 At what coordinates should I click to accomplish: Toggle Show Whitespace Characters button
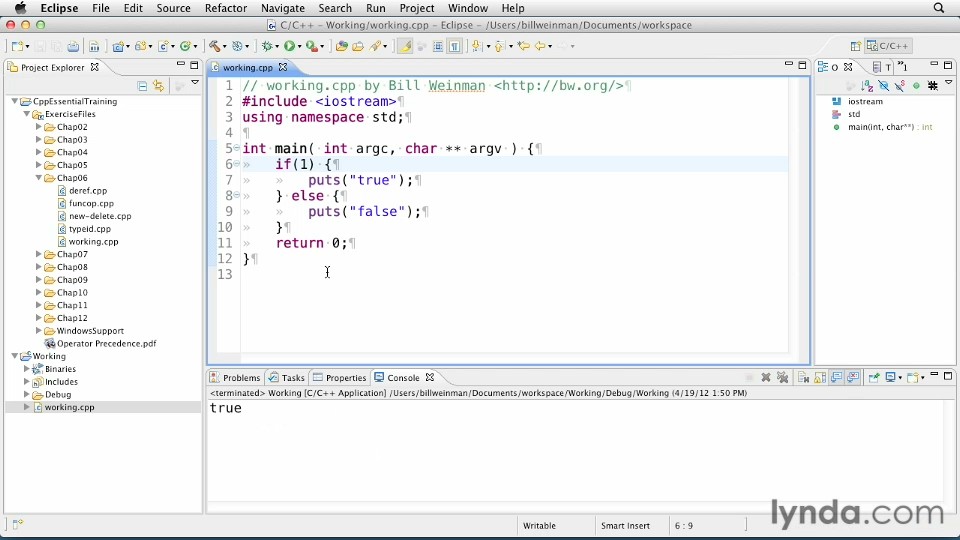455,46
